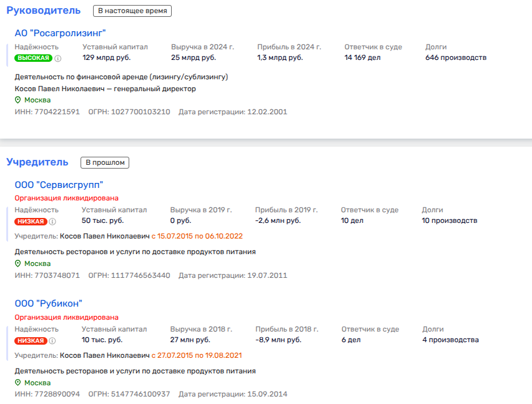
Task: Open the АО "Росагролизинг" company page
Action: [x=61, y=32]
